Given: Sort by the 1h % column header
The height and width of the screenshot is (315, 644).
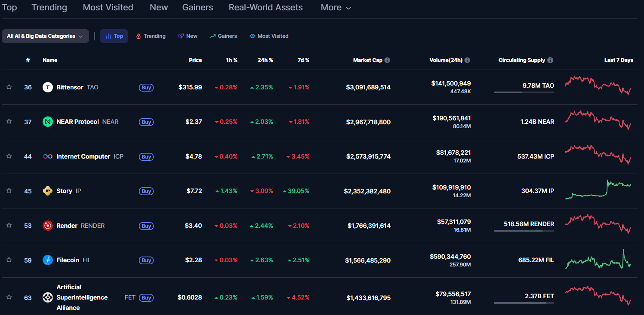Looking at the screenshot, I should tap(231, 60).
